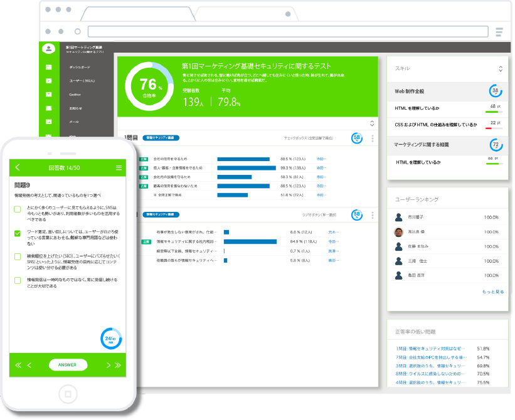Click the 72 score ring for マーケティング
515x420 pixels.
pyautogui.click(x=496, y=145)
